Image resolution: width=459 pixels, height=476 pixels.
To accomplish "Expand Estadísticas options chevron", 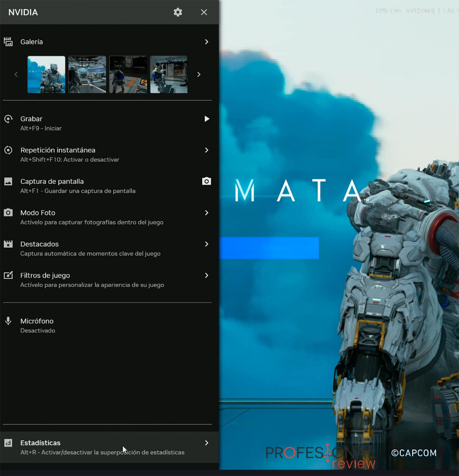I will tap(207, 443).
